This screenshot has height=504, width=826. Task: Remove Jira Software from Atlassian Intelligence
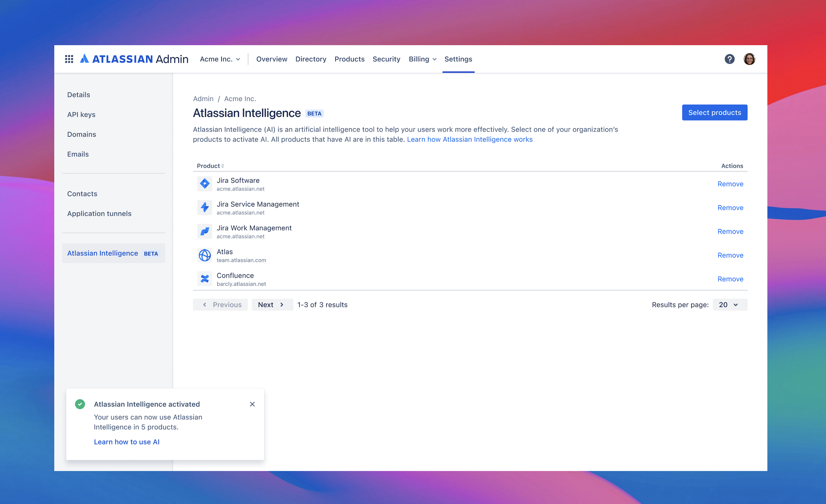pos(730,184)
